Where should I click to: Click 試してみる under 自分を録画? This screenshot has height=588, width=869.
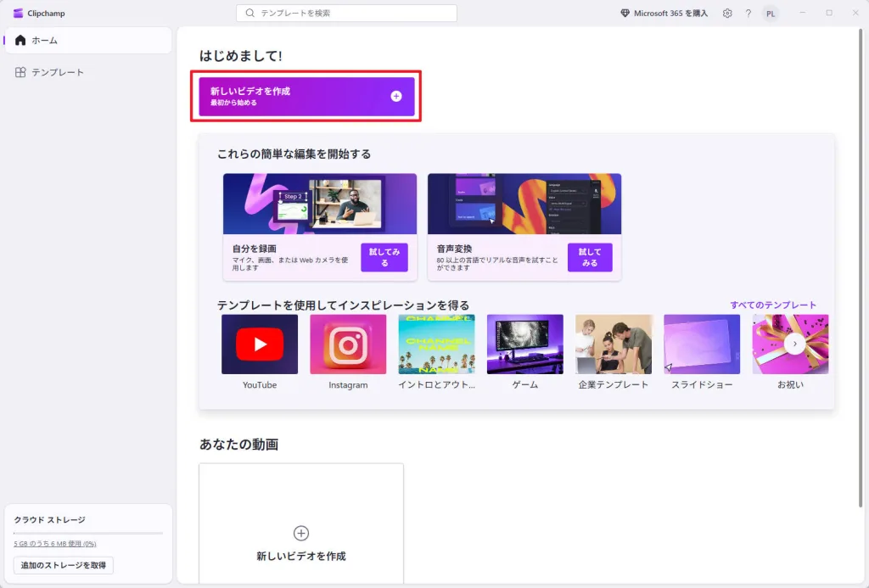384,257
